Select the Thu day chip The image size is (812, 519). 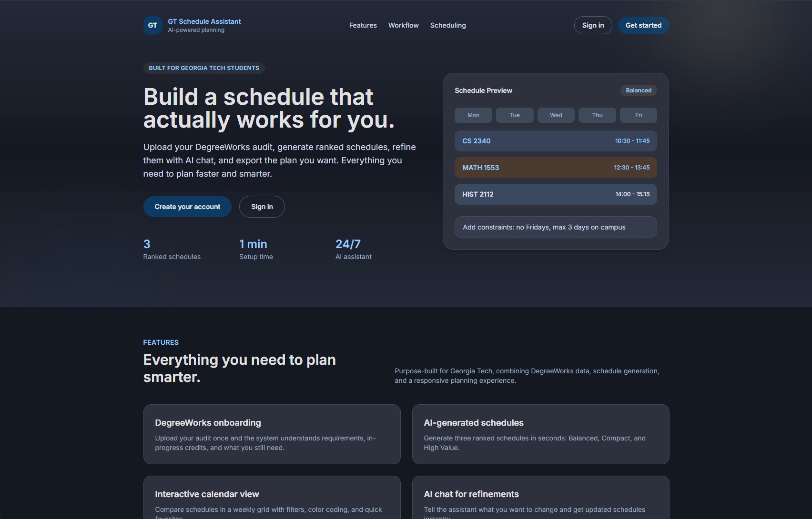point(597,115)
